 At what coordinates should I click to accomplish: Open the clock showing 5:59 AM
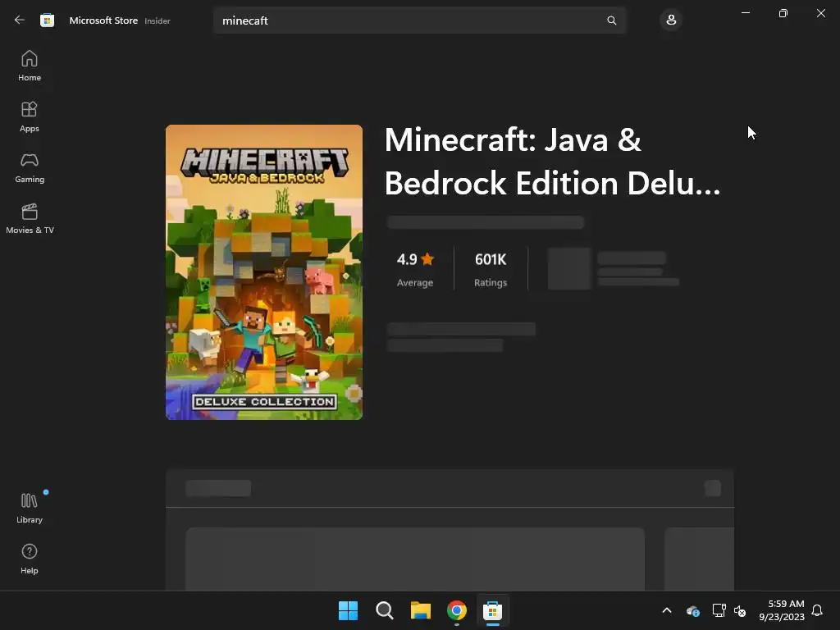[782, 610]
